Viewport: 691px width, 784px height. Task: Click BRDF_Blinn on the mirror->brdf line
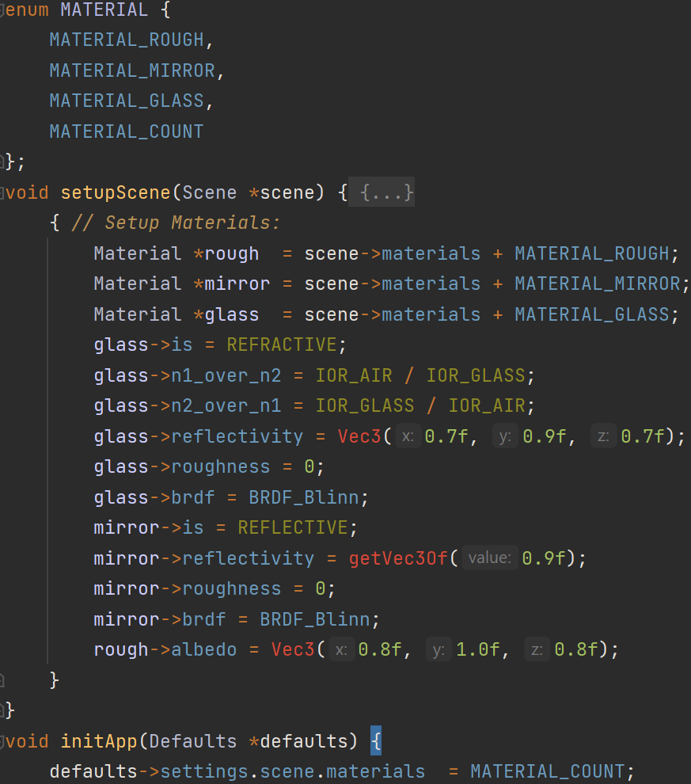coord(315,619)
